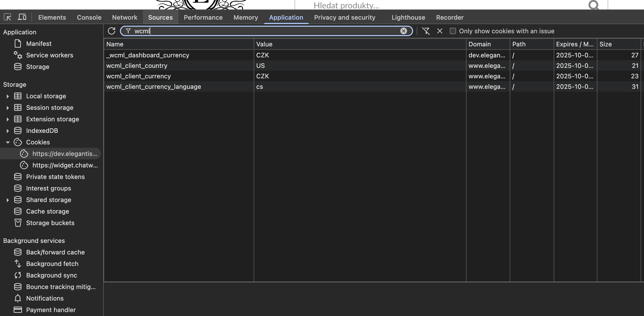Enable Only show cookies with an issue
The width and height of the screenshot is (644, 316).
(x=453, y=31)
